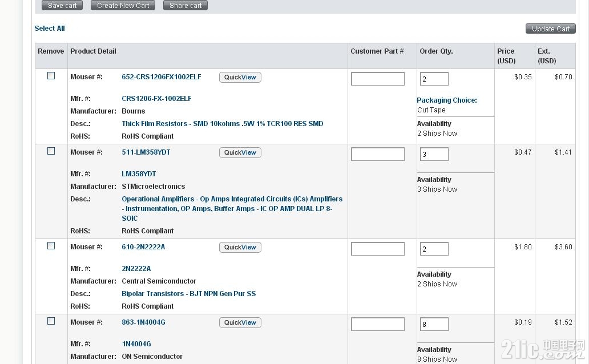This screenshot has height=364, width=589.
Task: Click the 8 Ships Now availability text
Action: pyautogui.click(x=437, y=359)
